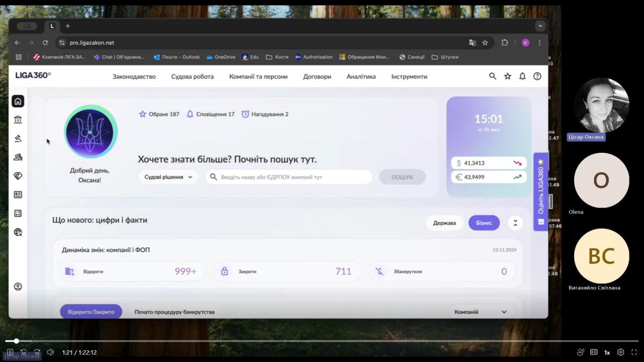Image resolution: width=644 pixels, height=362 pixels.
Task: Open the Інструменти menu
Action: [409, 76]
